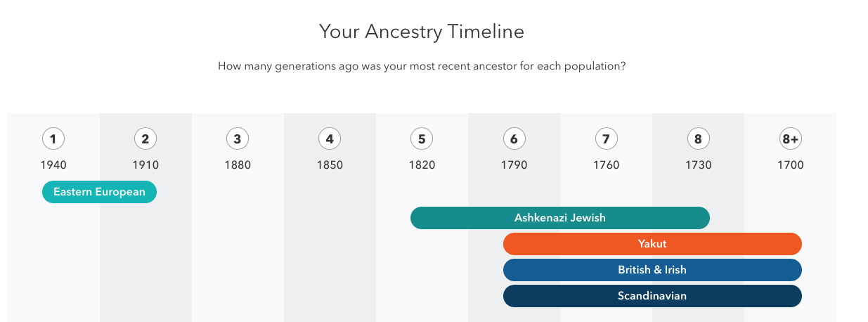868x322 pixels.
Task: Select the generation 2 circle marker
Action: pos(145,139)
